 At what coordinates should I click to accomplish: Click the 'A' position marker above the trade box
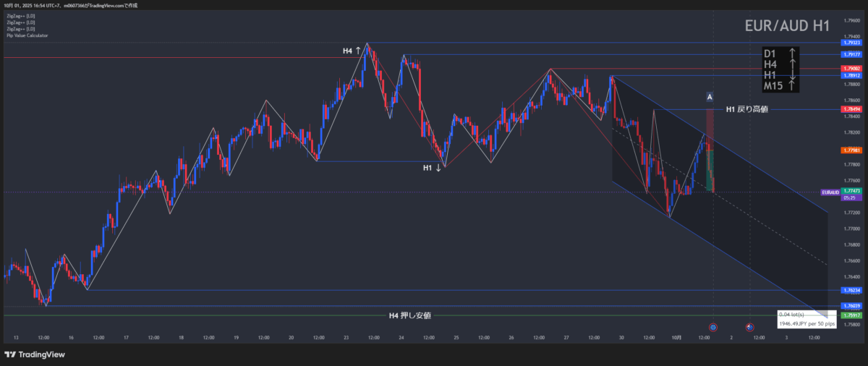710,96
